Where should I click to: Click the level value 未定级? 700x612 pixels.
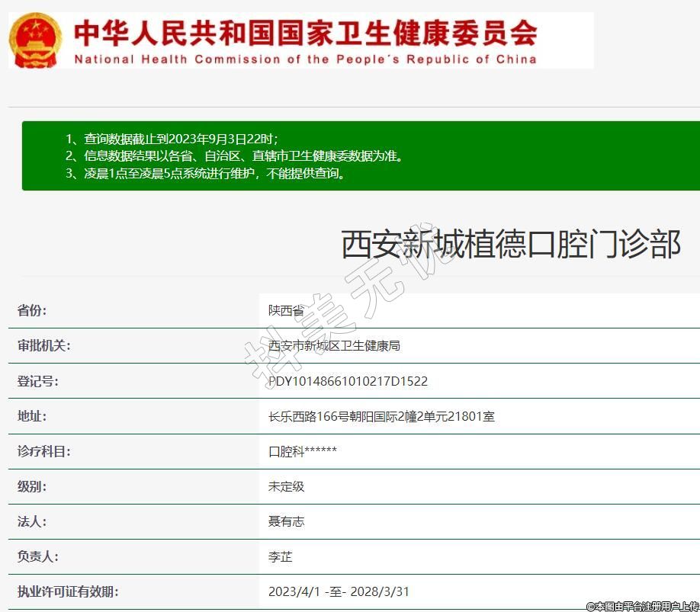286,486
